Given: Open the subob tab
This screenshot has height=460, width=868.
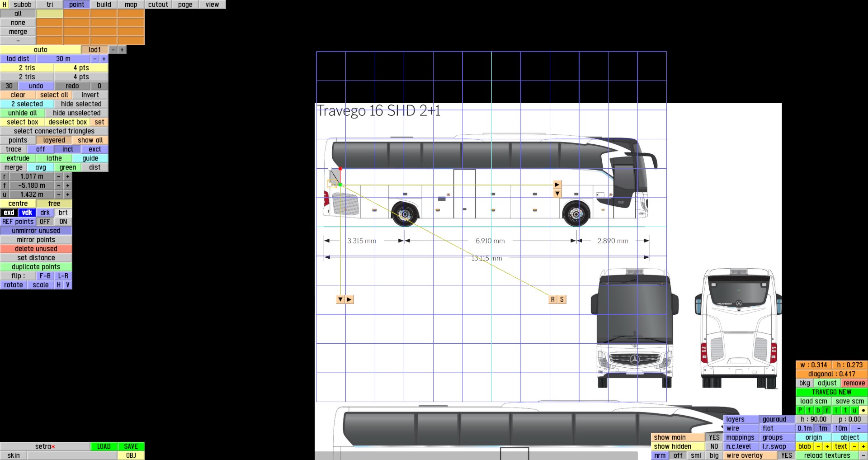Looking at the screenshot, I should tap(23, 5).
